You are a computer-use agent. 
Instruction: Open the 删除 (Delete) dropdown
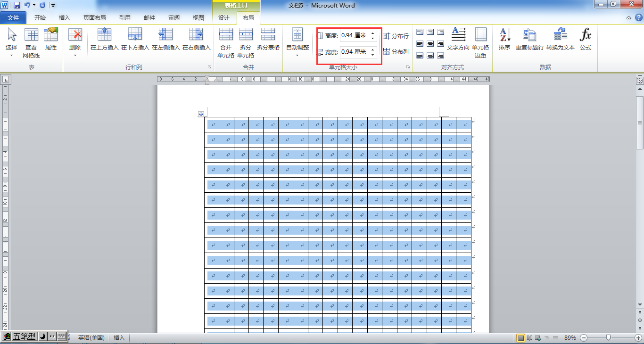pos(75,42)
